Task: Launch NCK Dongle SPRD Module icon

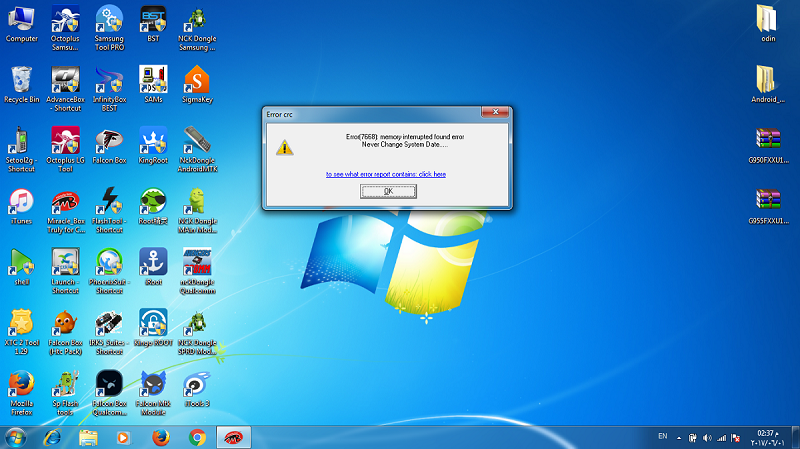Action: [197, 332]
